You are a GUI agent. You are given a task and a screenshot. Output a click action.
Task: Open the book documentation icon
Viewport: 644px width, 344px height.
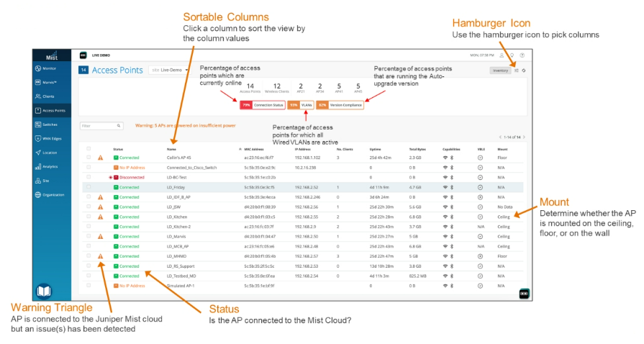[x=44, y=291]
